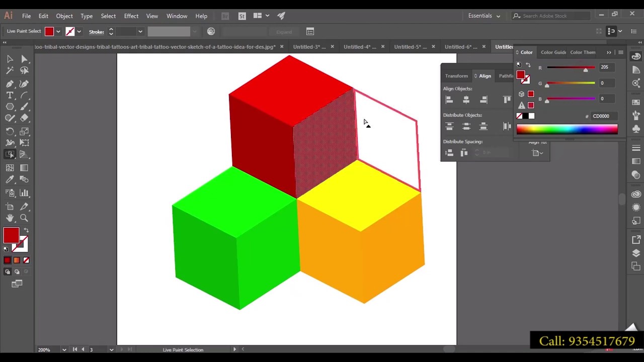This screenshot has width=644, height=362.
Task: Set the None mode below fill swatch
Action: click(x=26, y=260)
